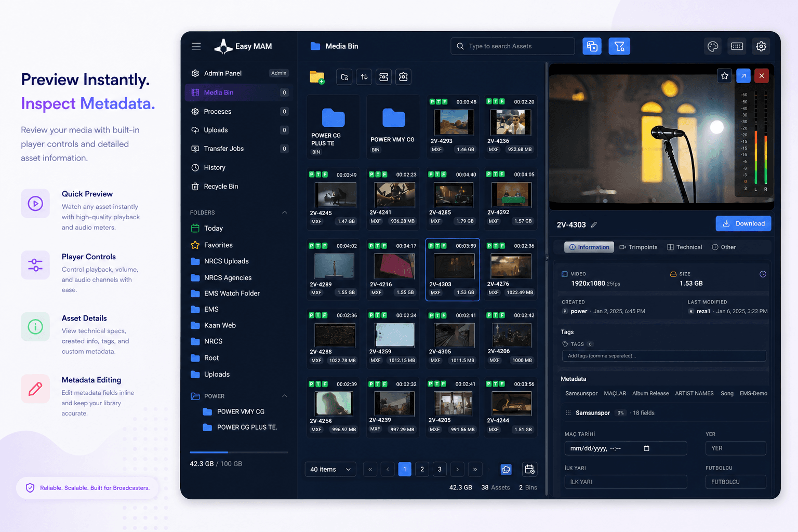This screenshot has width=798, height=532.
Task: Open the Admin Panel menu item
Action: click(238, 73)
